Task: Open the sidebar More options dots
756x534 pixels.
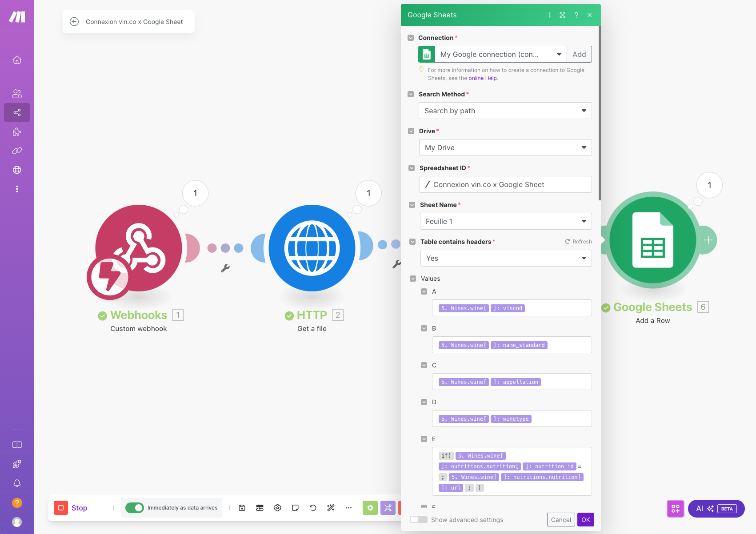Action: coord(17,189)
